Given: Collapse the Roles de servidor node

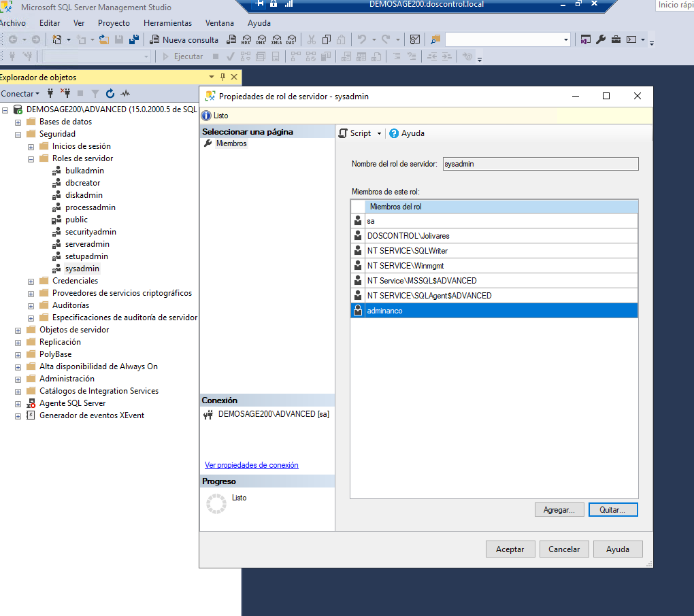Looking at the screenshot, I should pyautogui.click(x=31, y=159).
